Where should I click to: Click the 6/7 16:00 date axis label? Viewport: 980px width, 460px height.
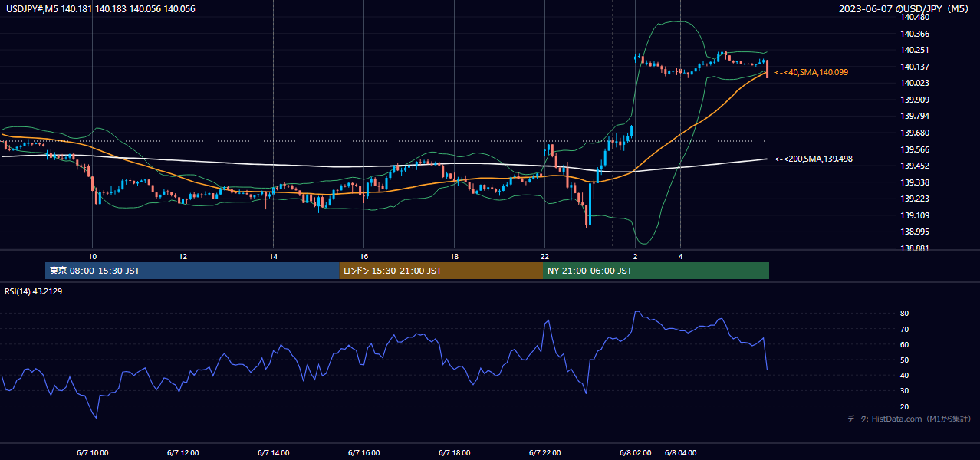point(363,452)
